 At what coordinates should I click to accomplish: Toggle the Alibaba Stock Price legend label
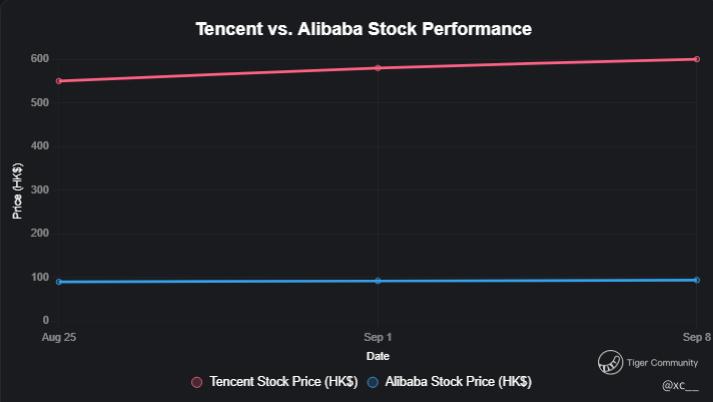pos(458,382)
